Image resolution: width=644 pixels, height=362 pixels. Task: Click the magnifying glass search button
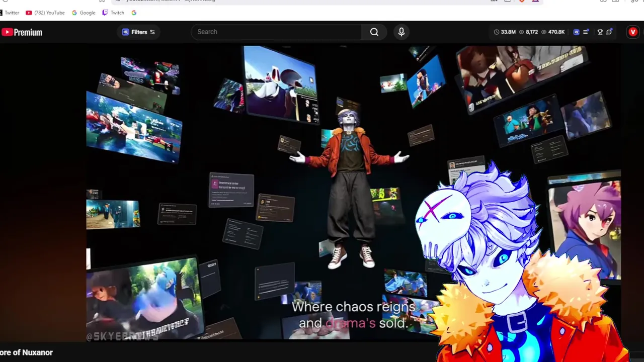point(374,32)
